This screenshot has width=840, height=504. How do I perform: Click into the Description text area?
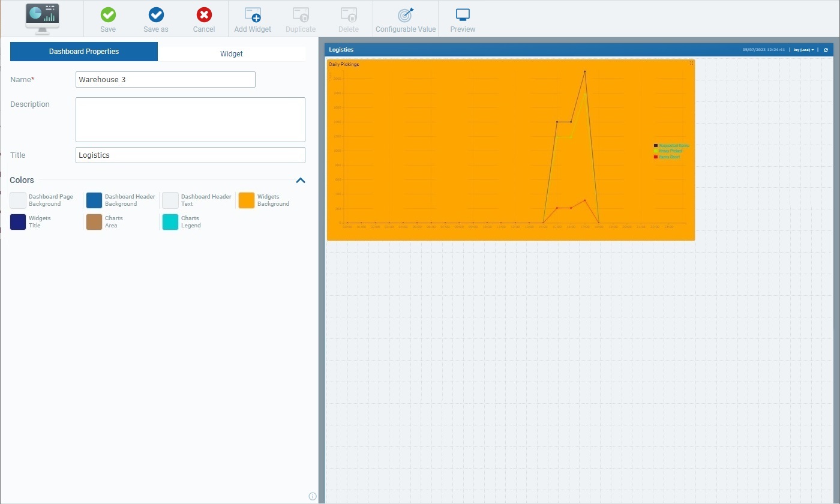pos(190,119)
